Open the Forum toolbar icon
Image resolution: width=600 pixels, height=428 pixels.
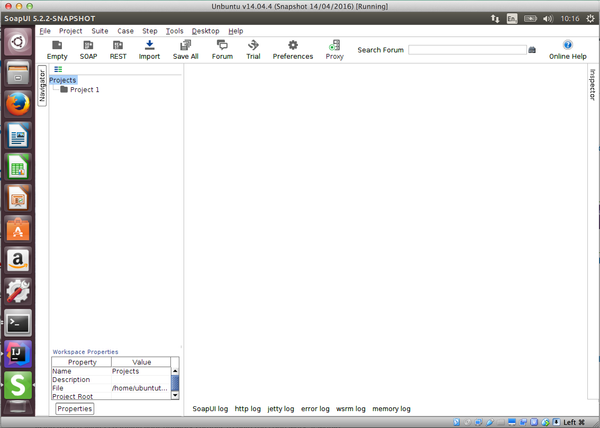click(x=222, y=49)
